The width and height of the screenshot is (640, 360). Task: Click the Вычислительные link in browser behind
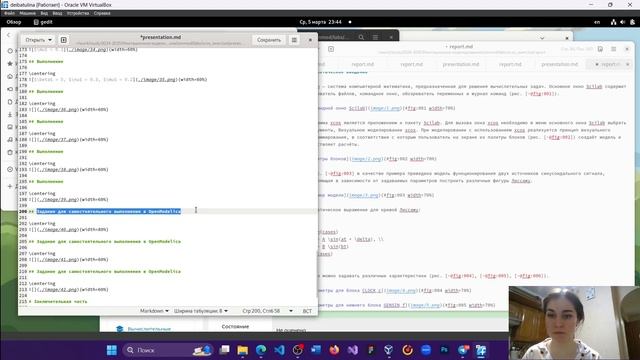pyautogui.click(x=149, y=329)
